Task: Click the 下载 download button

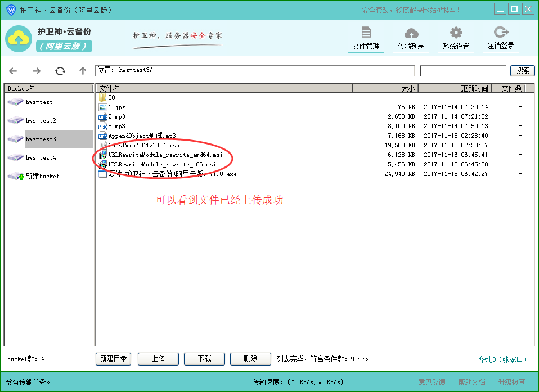Action: coord(204,359)
